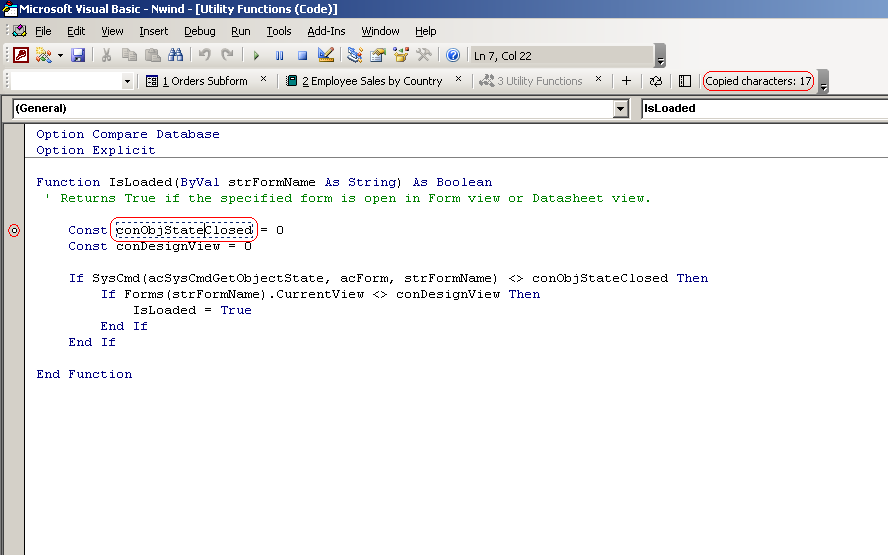The height and width of the screenshot is (555, 888).
Task: Click the Copied characters: 17 label
Action: (758, 81)
